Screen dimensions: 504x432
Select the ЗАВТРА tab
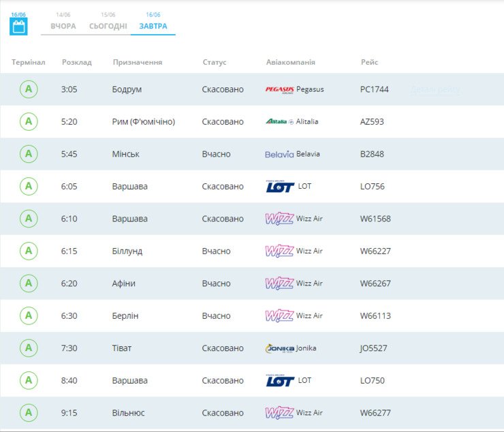click(153, 26)
